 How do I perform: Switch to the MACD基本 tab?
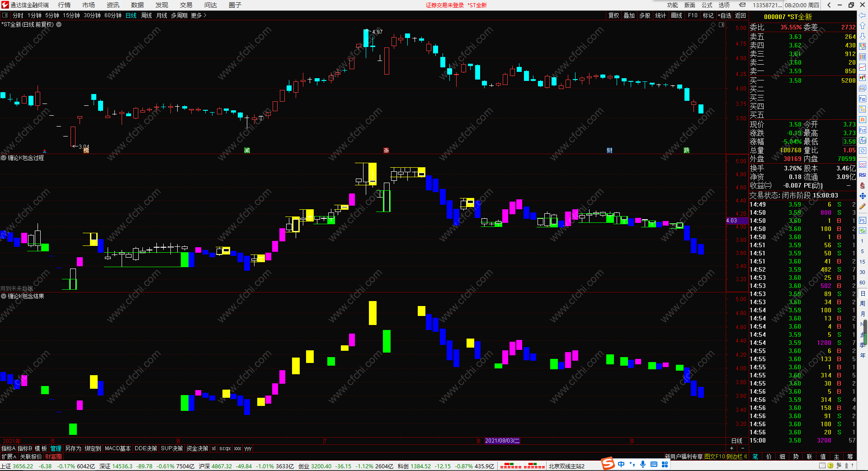click(118, 448)
